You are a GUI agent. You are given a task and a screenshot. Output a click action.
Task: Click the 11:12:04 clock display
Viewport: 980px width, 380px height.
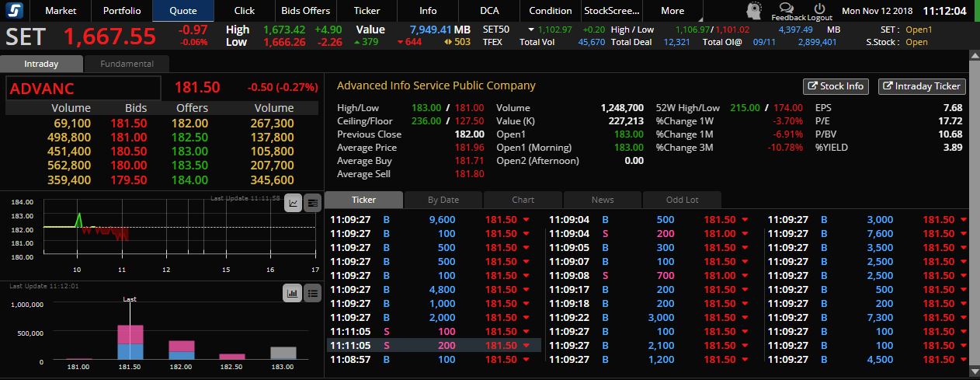pyautogui.click(x=945, y=11)
